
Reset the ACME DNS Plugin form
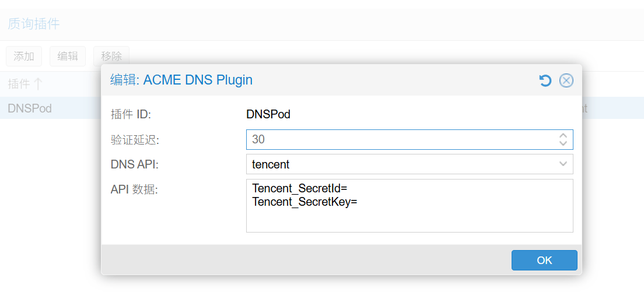coord(545,80)
